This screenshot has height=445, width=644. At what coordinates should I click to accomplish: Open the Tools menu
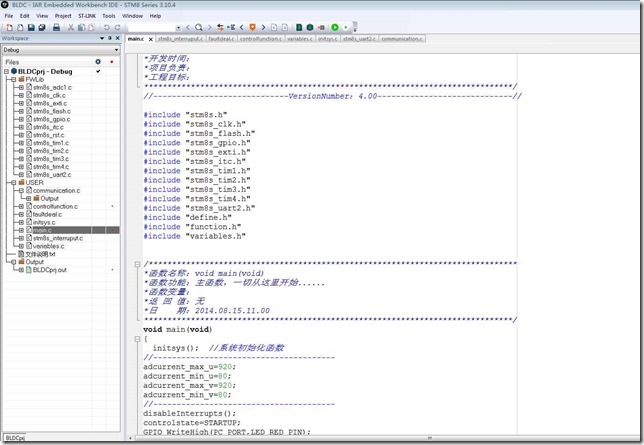click(x=109, y=16)
